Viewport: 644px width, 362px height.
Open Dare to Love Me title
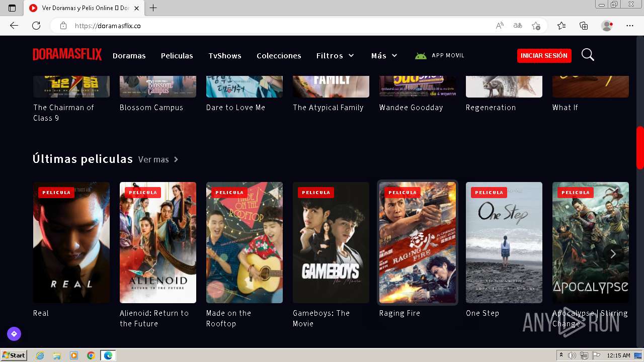(x=235, y=108)
